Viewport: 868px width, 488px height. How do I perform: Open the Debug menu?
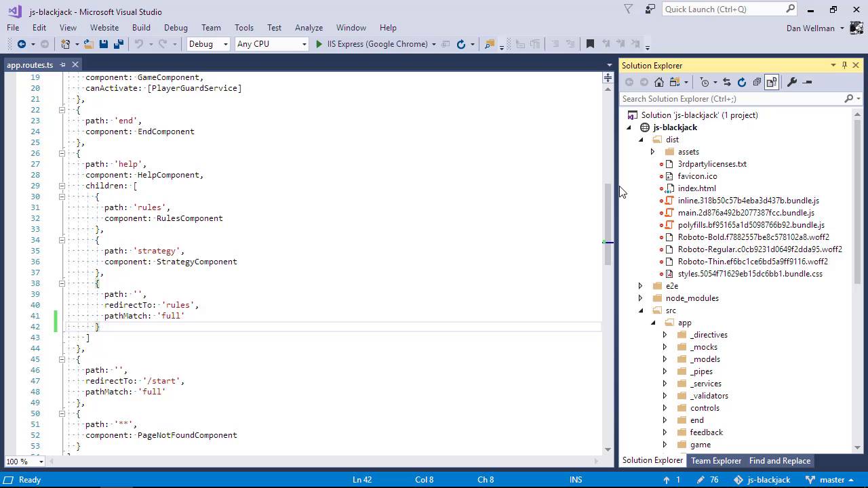176,28
